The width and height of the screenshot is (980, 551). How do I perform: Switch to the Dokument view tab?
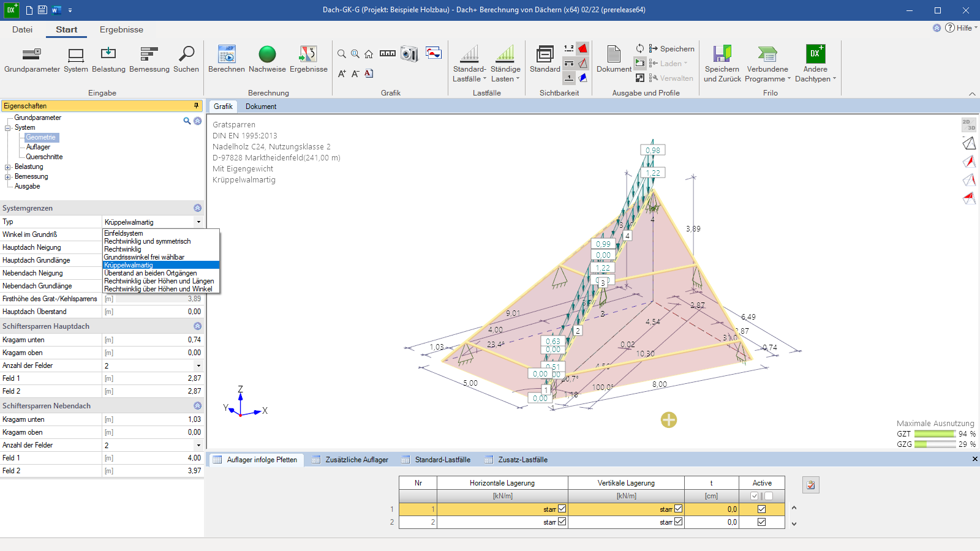pyautogui.click(x=261, y=107)
